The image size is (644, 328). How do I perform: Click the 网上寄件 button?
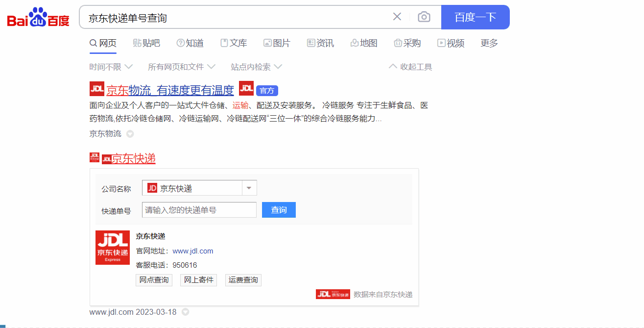(x=198, y=280)
